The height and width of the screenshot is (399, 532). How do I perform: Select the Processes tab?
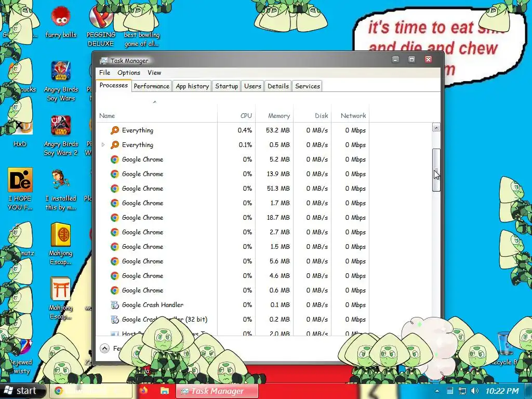pos(113,86)
